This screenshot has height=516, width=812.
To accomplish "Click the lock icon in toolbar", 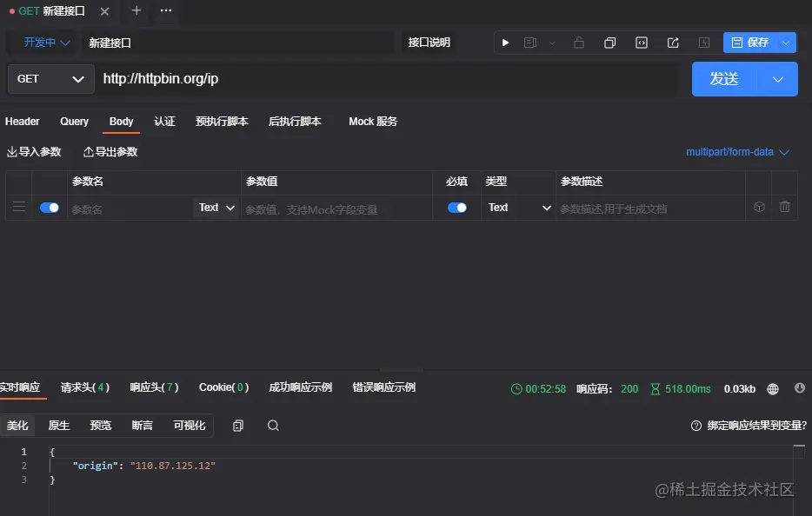I will click(579, 43).
